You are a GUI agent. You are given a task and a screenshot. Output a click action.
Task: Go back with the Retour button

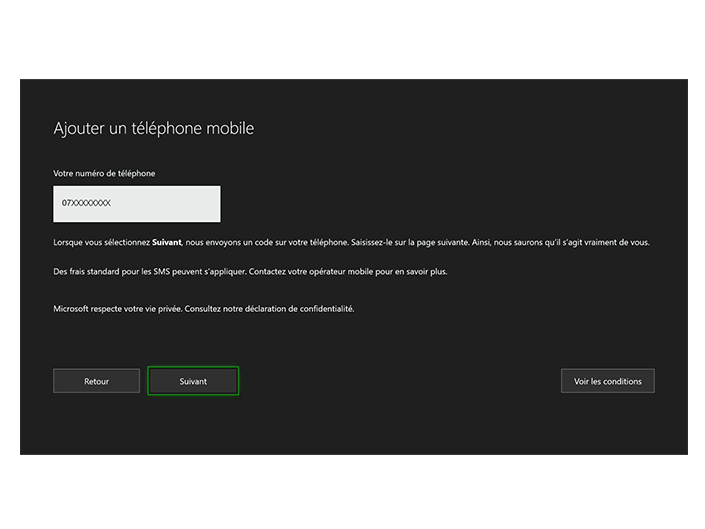click(96, 381)
